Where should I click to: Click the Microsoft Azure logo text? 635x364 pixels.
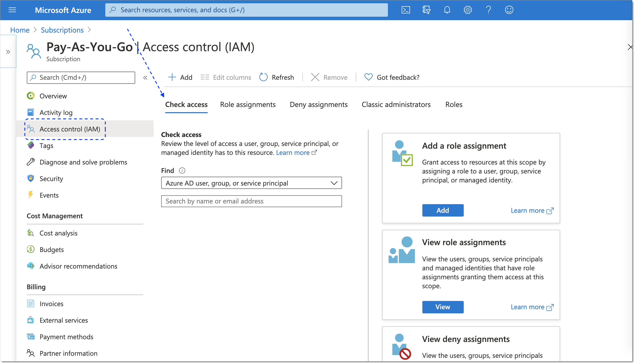[x=63, y=10]
